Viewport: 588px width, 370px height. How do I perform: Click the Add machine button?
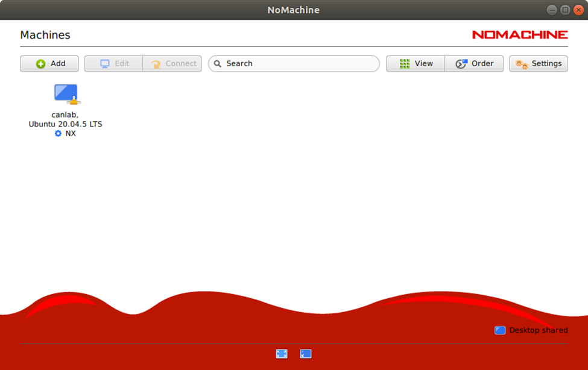49,64
